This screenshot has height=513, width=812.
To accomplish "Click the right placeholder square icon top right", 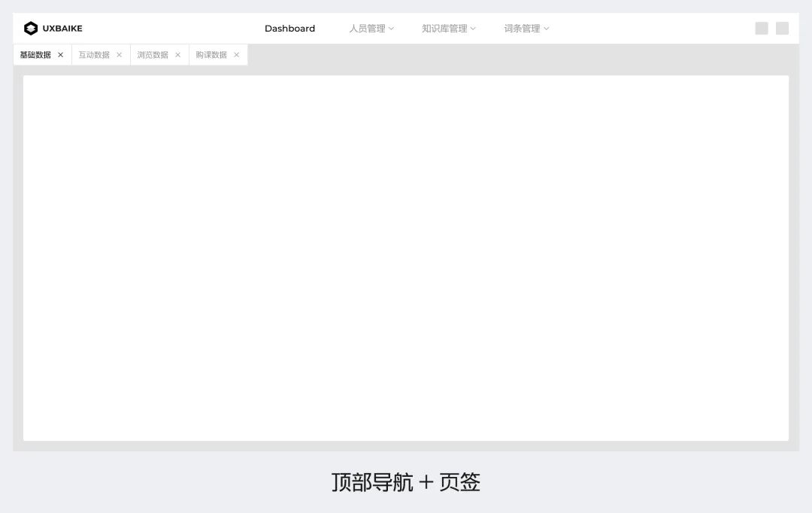I will pyautogui.click(x=782, y=28).
